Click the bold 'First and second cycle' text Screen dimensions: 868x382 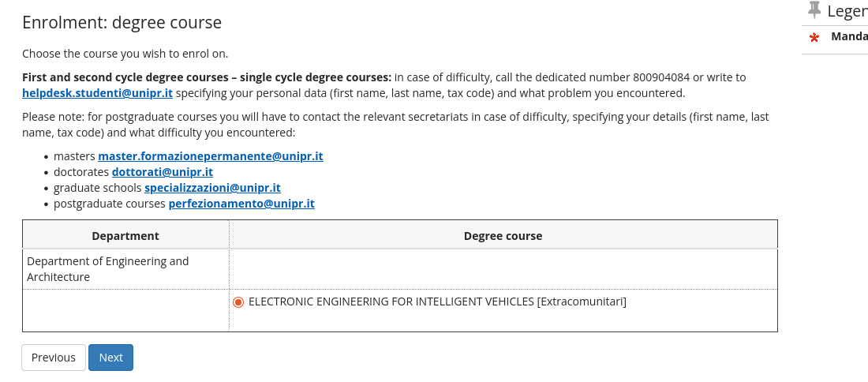click(x=206, y=77)
